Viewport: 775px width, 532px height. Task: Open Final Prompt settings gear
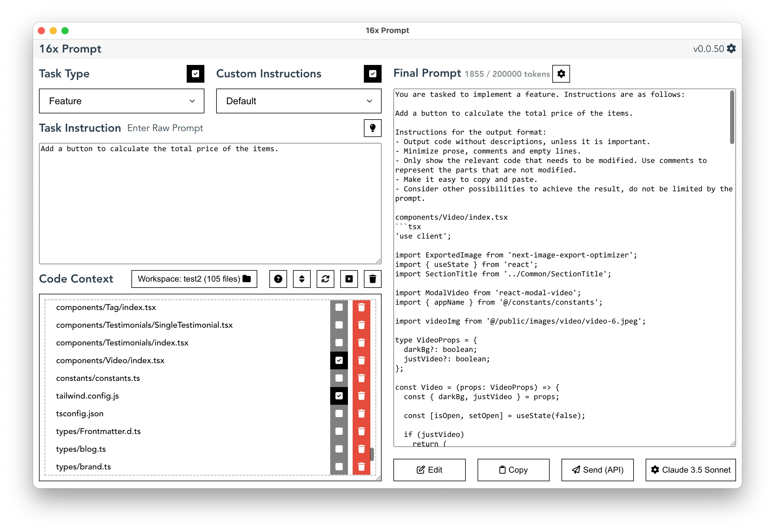point(561,74)
